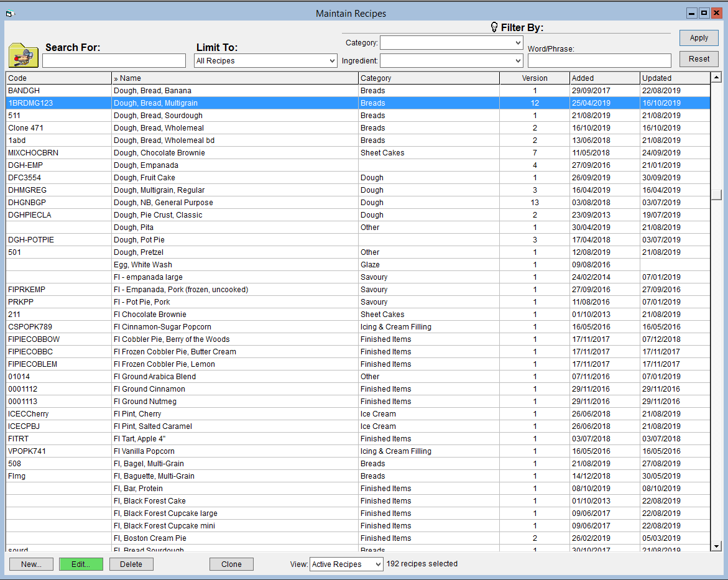Screen dimensions: 728x580
Task: Click the Delete button
Action: [131, 564]
